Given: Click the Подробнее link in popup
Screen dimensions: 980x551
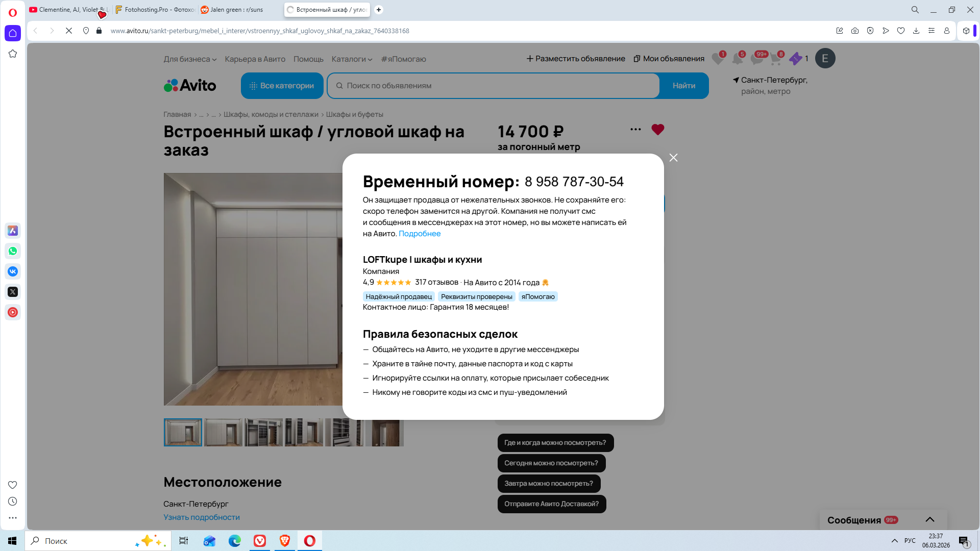Looking at the screenshot, I should click(x=419, y=234).
